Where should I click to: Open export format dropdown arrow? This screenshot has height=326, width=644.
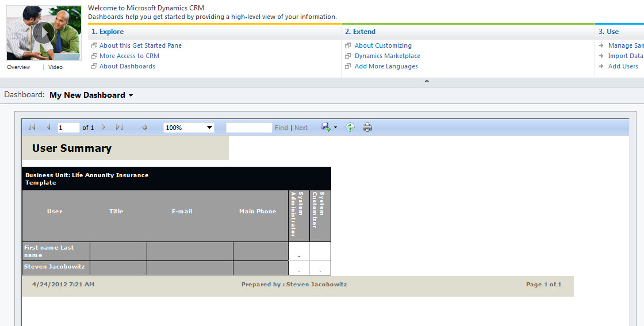click(336, 128)
